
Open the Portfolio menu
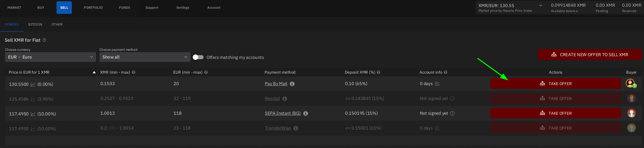click(93, 7)
